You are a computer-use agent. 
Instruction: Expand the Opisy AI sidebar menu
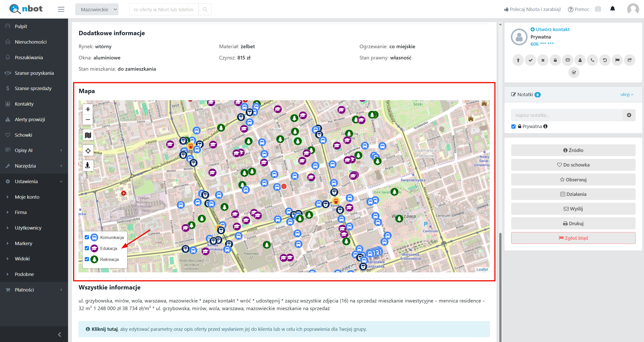click(x=34, y=150)
